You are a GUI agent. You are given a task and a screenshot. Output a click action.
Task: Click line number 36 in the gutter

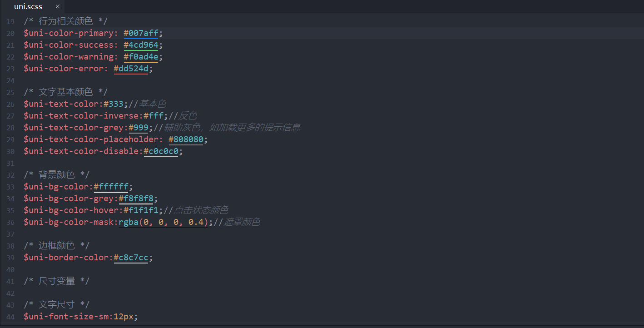10,222
